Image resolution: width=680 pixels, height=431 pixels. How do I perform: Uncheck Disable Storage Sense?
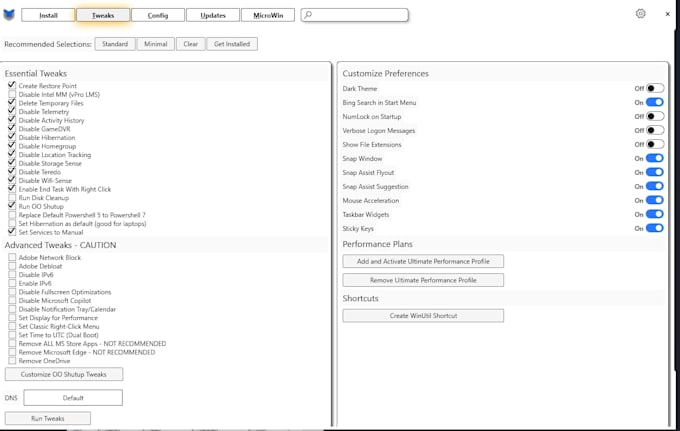coord(12,163)
